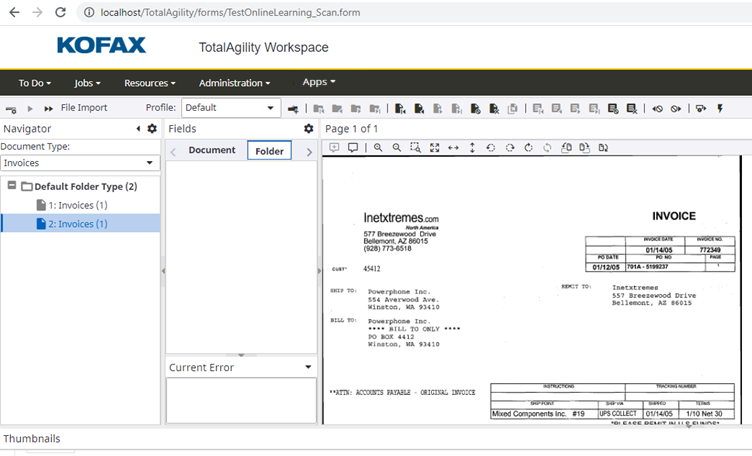Screen dimensions: 752x456
Task: Expand the Current Error dropdown arrow
Action: pyautogui.click(x=308, y=367)
